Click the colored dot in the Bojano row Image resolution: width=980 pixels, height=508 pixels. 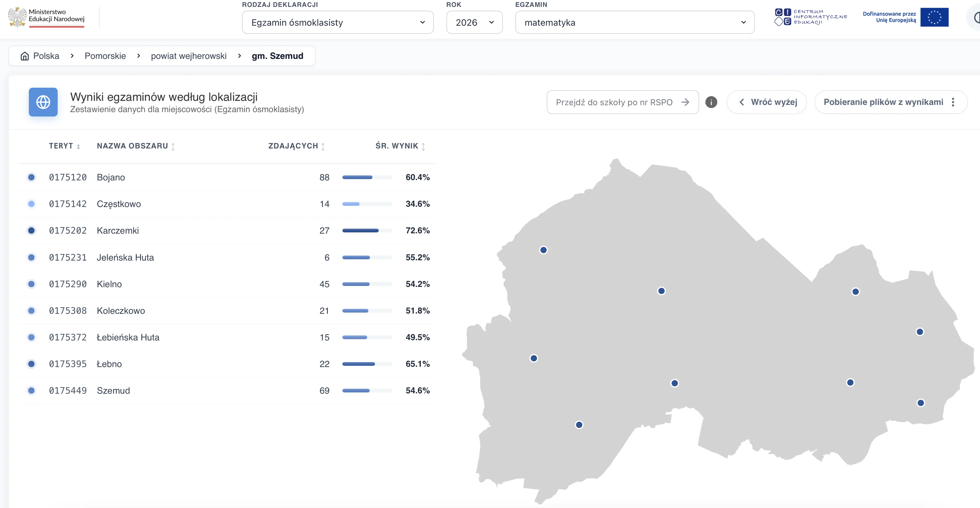point(32,178)
